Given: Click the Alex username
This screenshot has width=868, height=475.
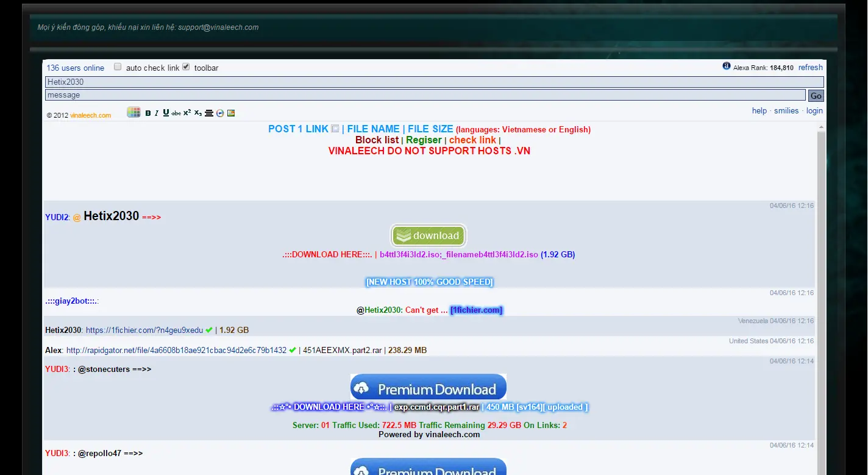Looking at the screenshot, I should (x=53, y=350).
